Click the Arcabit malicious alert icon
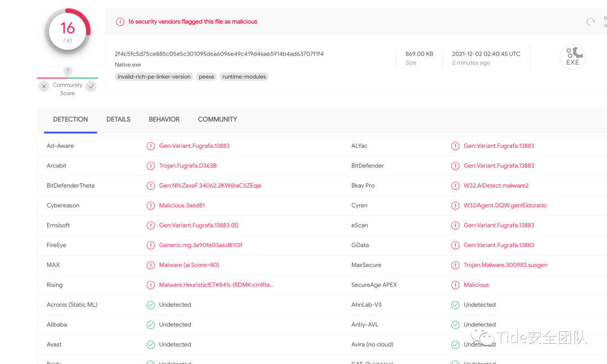The height and width of the screenshot is (364, 607). click(151, 166)
